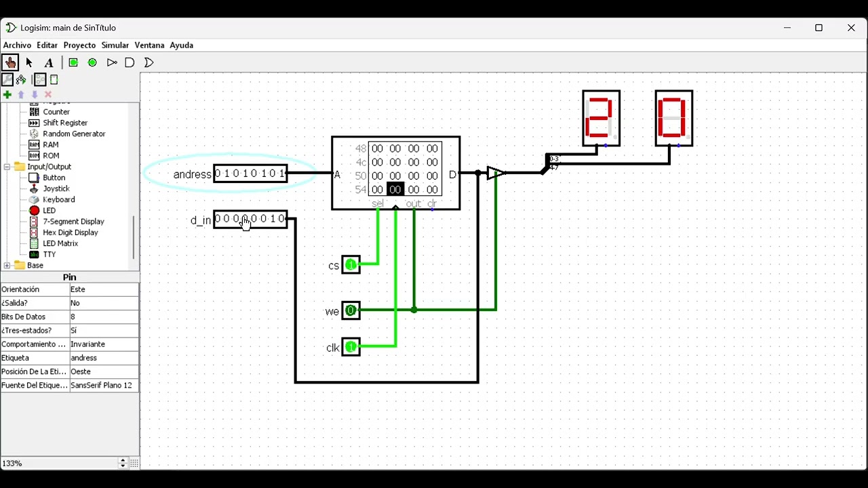Toggle the we input pin
This screenshot has height=488, width=868.
pyautogui.click(x=351, y=310)
